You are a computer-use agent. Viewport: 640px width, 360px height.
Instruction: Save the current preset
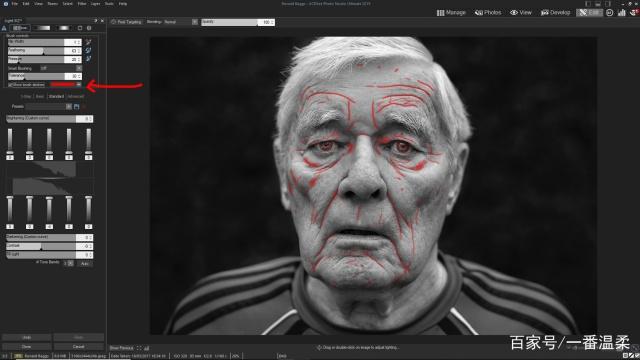click(76, 107)
